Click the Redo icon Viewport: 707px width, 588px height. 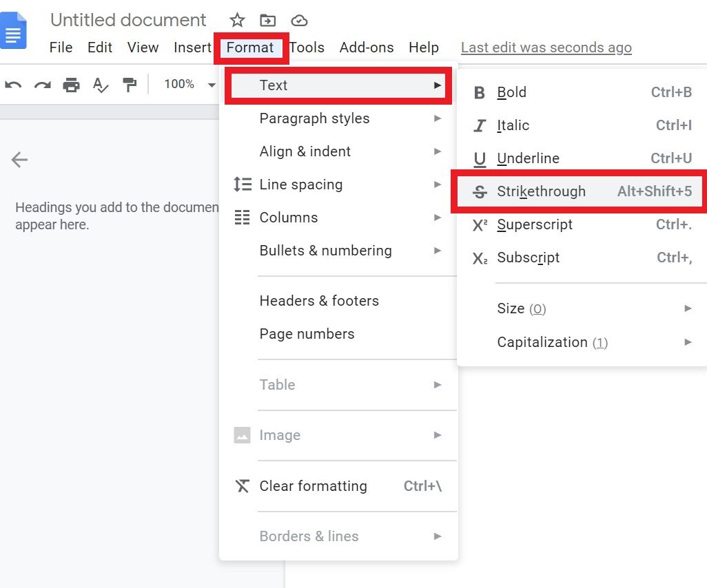coord(42,84)
